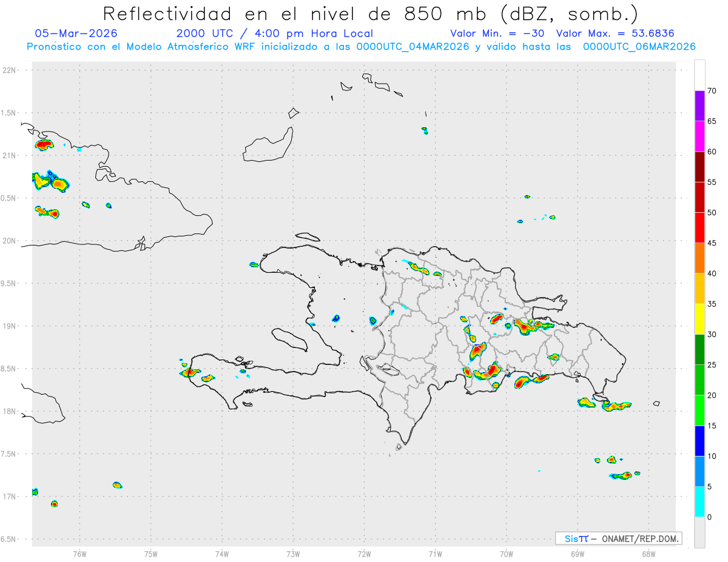The width and height of the screenshot is (728, 562).
Task: Select the yellow 30–35 dBZ colorbar segment
Action: 699,319
